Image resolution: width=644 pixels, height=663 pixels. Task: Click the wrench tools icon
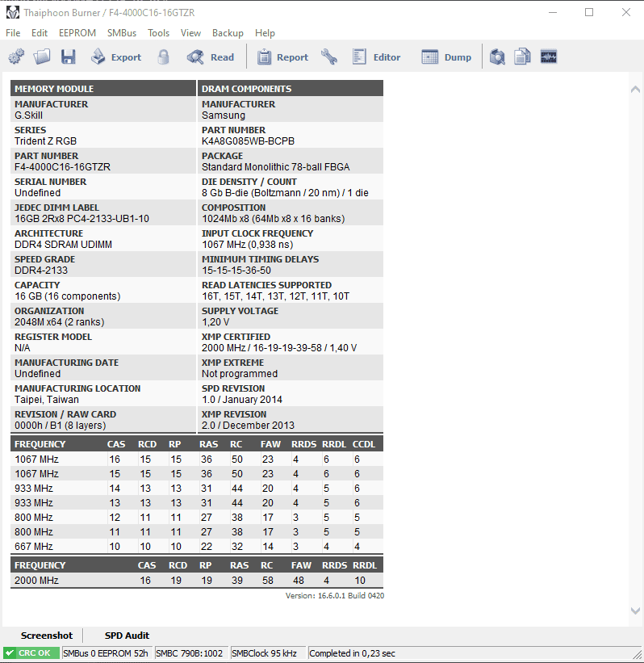[x=328, y=57]
